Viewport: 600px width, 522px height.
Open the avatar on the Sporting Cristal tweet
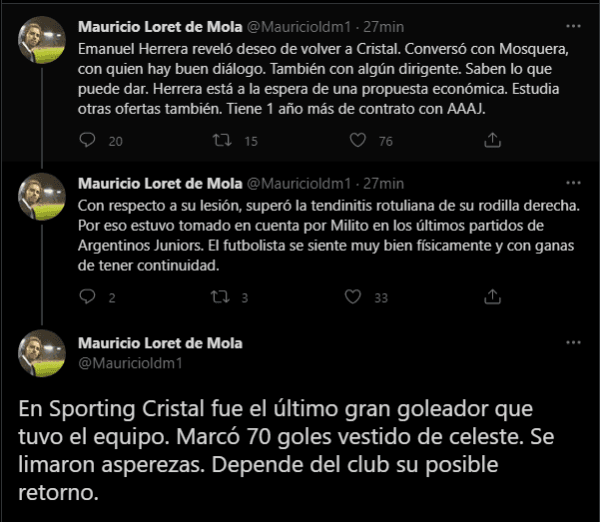(x=43, y=353)
